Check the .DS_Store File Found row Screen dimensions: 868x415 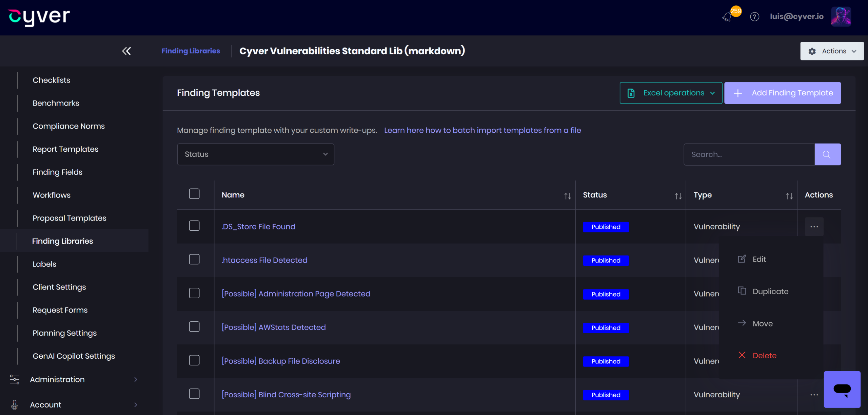(194, 226)
